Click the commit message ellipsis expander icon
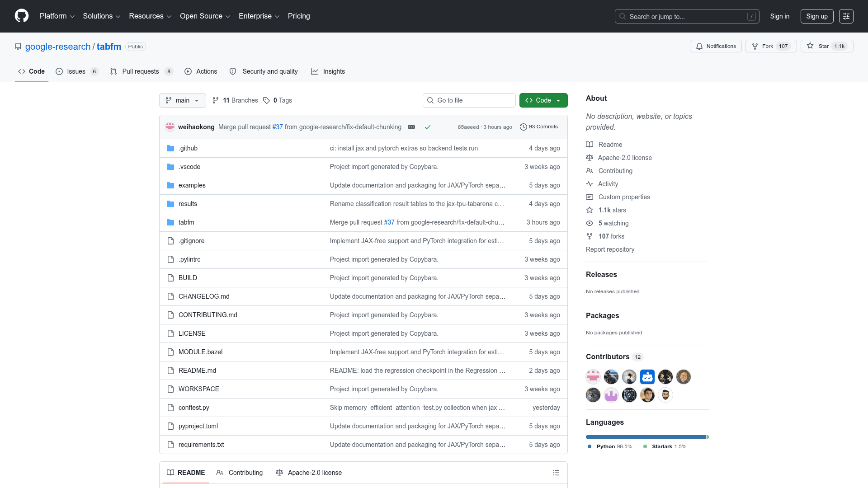 (x=411, y=127)
